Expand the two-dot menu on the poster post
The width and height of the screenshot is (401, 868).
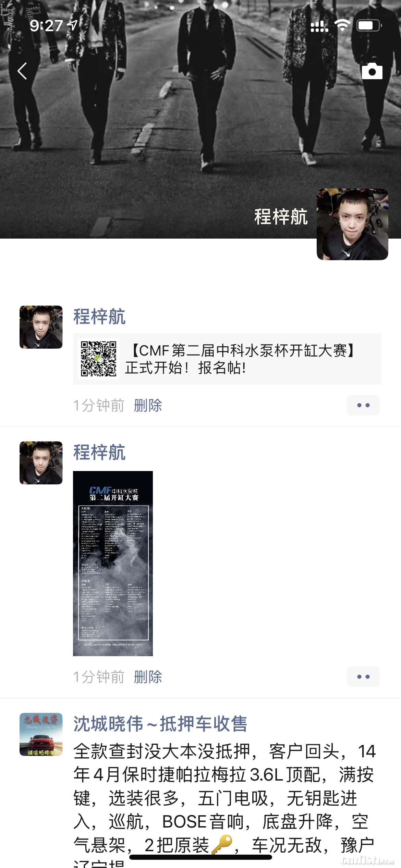coord(363,677)
